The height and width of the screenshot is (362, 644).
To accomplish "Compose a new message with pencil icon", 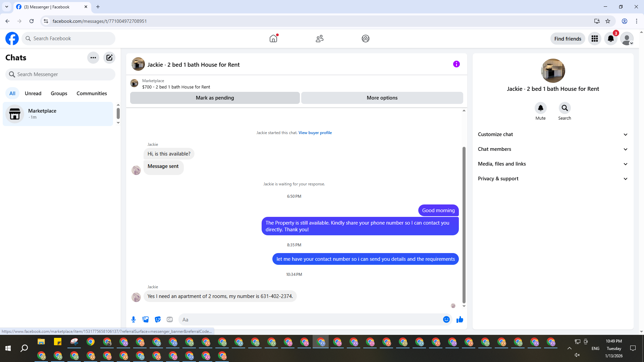I will click(x=109, y=58).
